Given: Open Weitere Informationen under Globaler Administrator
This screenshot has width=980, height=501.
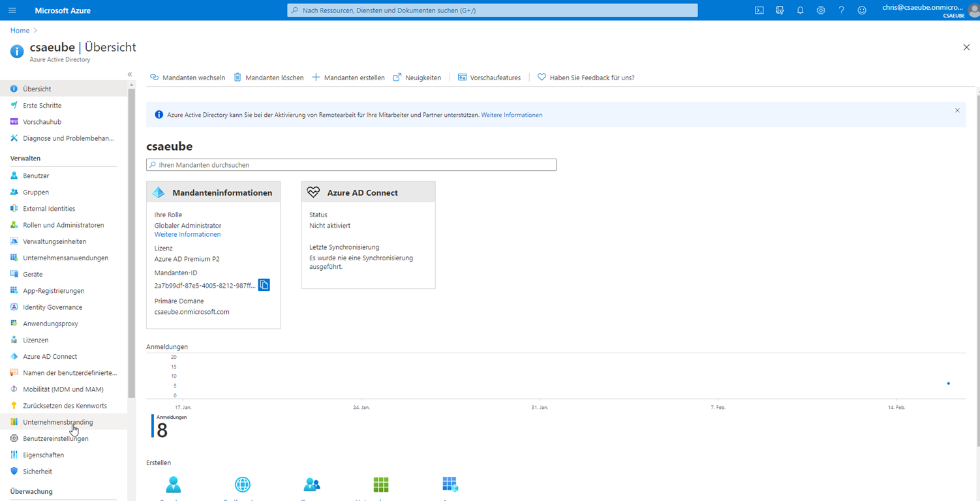Looking at the screenshot, I should coord(187,234).
